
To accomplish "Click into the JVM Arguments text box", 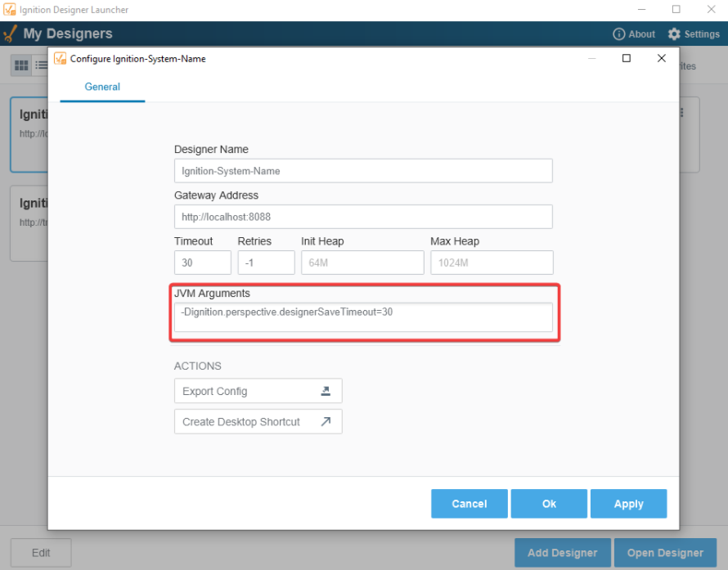I will (363, 317).
